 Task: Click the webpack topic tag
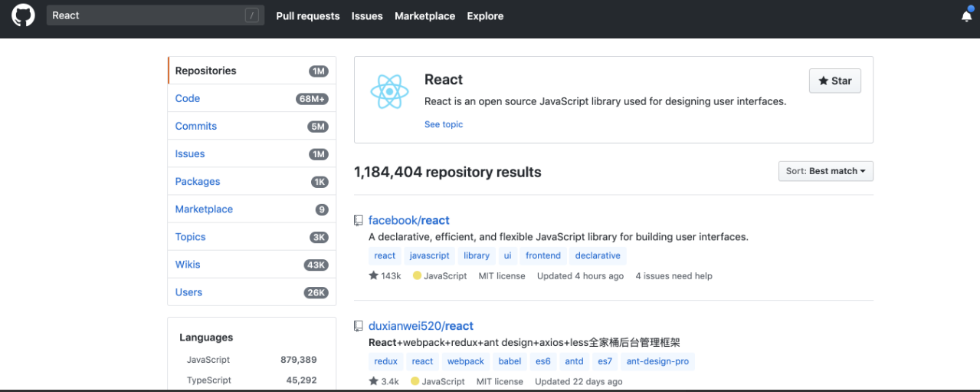pos(466,361)
